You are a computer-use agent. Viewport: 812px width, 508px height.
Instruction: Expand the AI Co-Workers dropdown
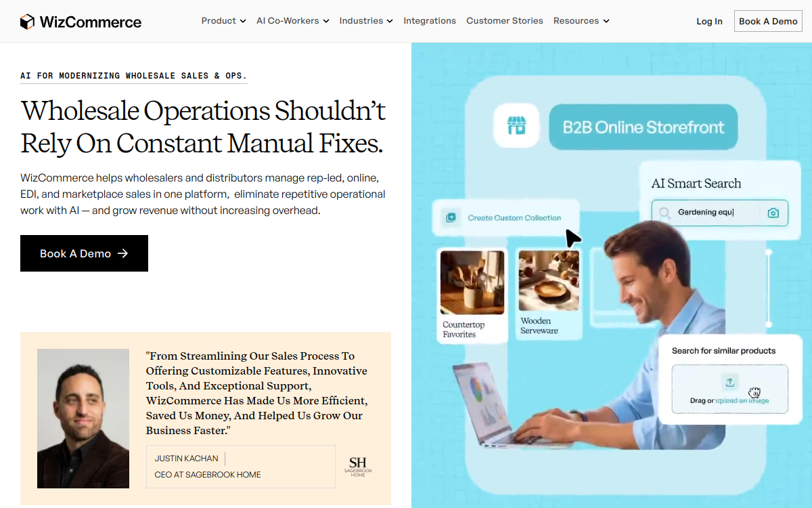[x=293, y=21]
